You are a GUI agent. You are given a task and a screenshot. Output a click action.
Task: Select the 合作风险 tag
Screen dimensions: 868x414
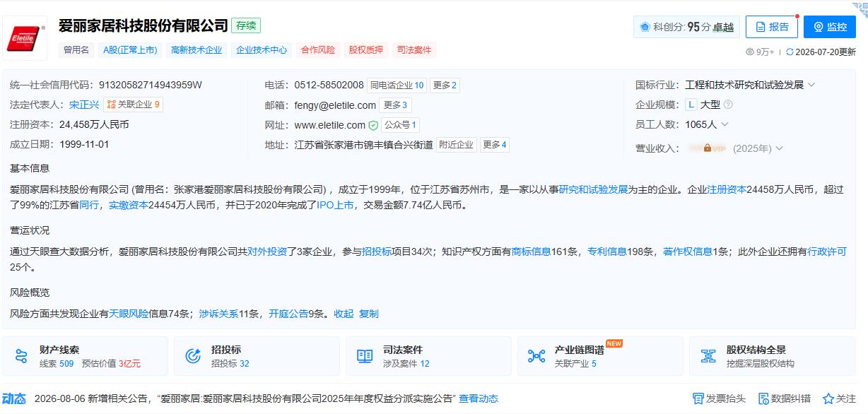318,50
